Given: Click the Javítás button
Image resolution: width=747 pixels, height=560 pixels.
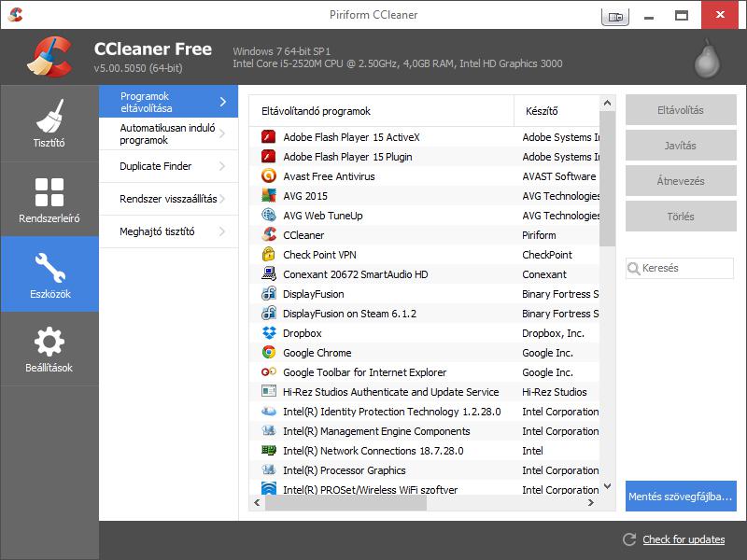Looking at the screenshot, I should tap(681, 146).
